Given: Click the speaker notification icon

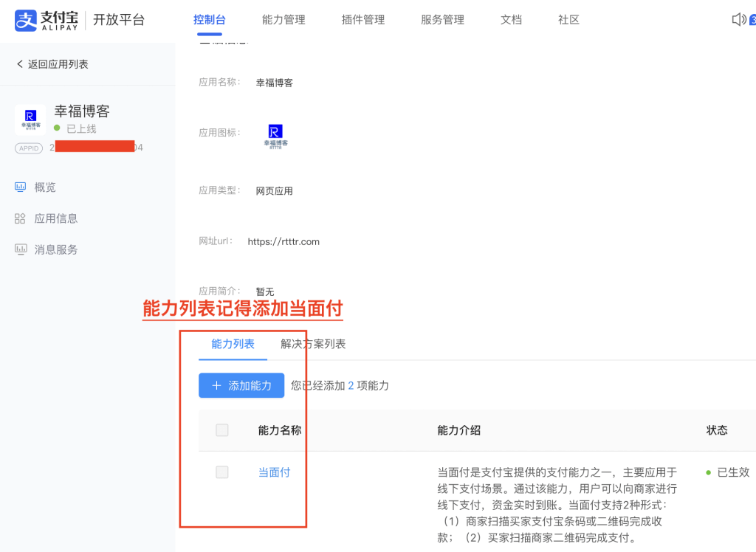Looking at the screenshot, I should pos(739,20).
